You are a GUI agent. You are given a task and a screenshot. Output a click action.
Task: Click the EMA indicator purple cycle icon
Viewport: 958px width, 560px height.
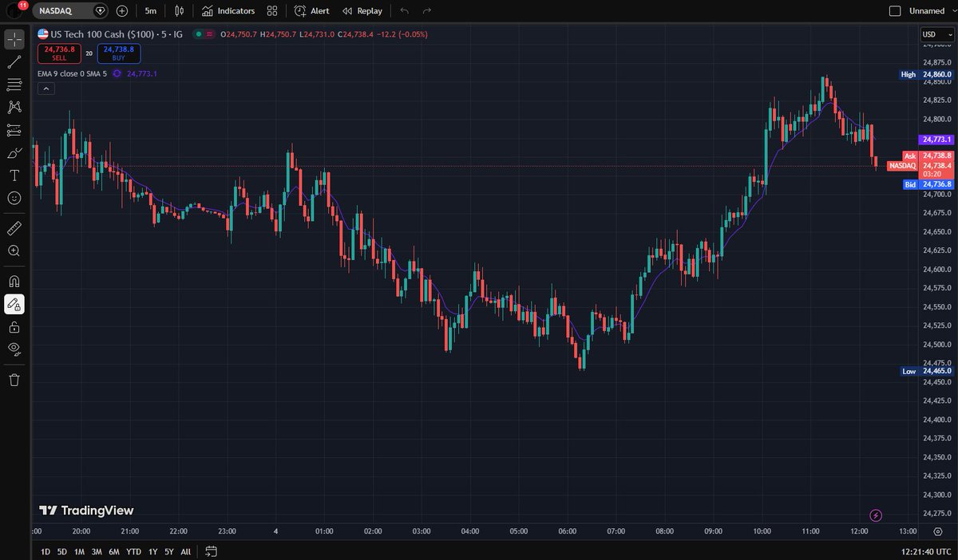tap(117, 73)
